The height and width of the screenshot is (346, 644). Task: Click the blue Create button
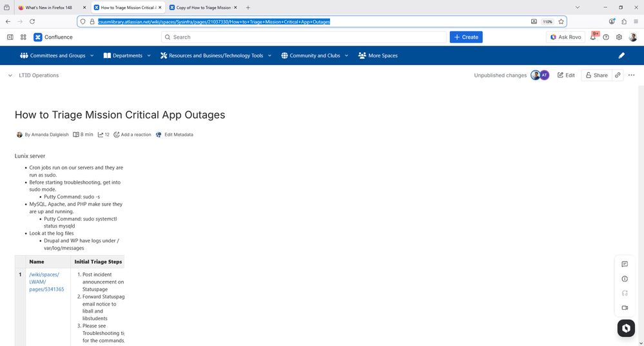(x=465, y=37)
